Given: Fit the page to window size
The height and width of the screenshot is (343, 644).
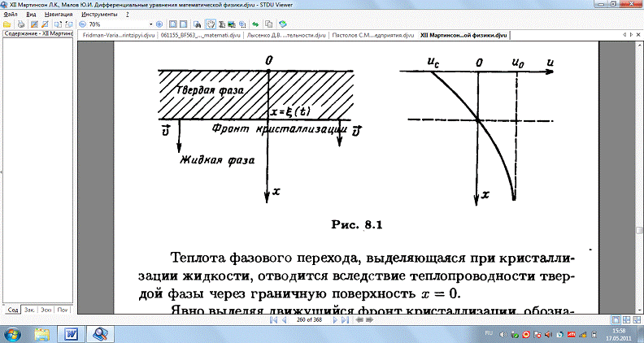Looking at the screenshot, I should click(173, 24).
